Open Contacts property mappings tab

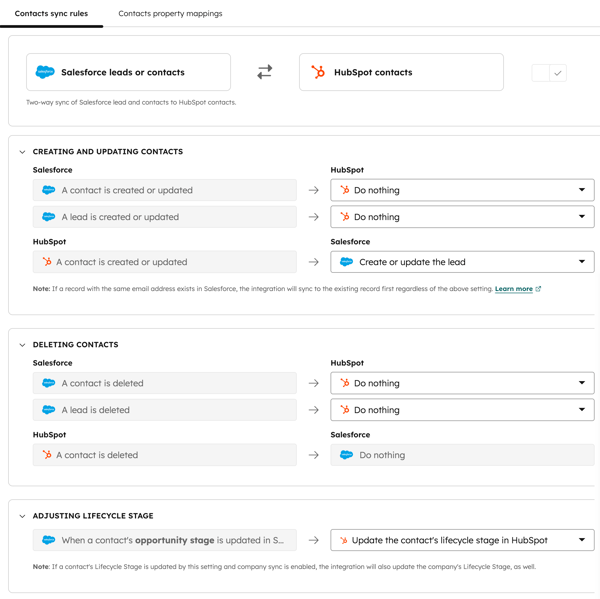pos(170,13)
